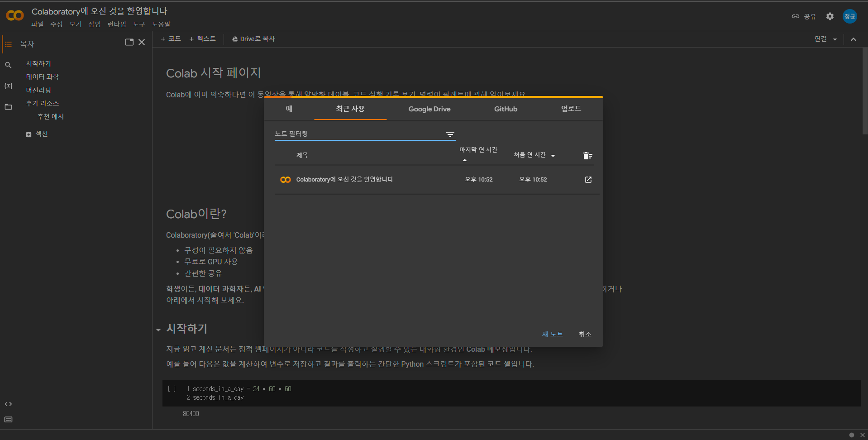The height and width of the screenshot is (440, 868).
Task: Click the 공유 share button text
Action: (810, 17)
